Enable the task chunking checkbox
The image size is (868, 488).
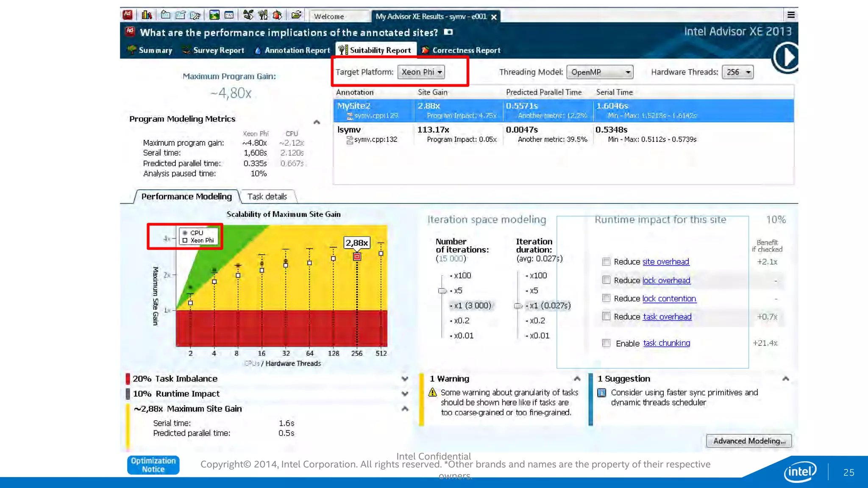[606, 343]
